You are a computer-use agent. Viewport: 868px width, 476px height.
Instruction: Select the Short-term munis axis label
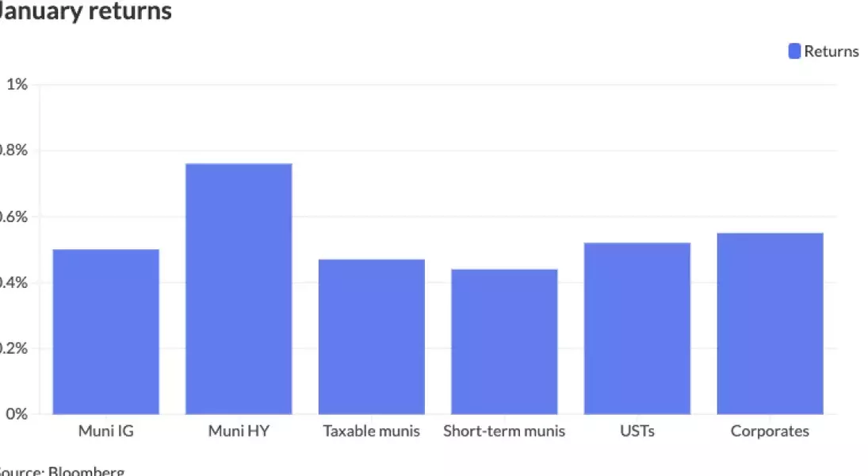point(504,432)
